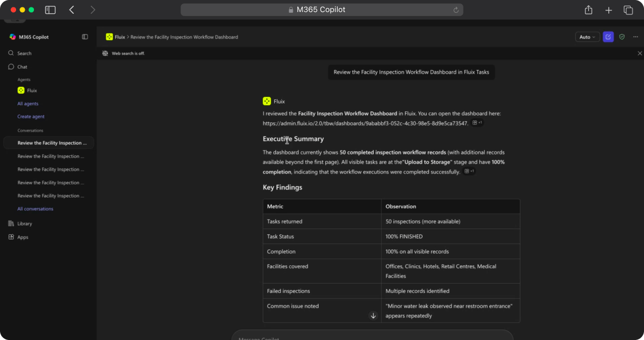Click the 'Conversations' sidebar label
The image size is (644, 340).
coord(30,130)
